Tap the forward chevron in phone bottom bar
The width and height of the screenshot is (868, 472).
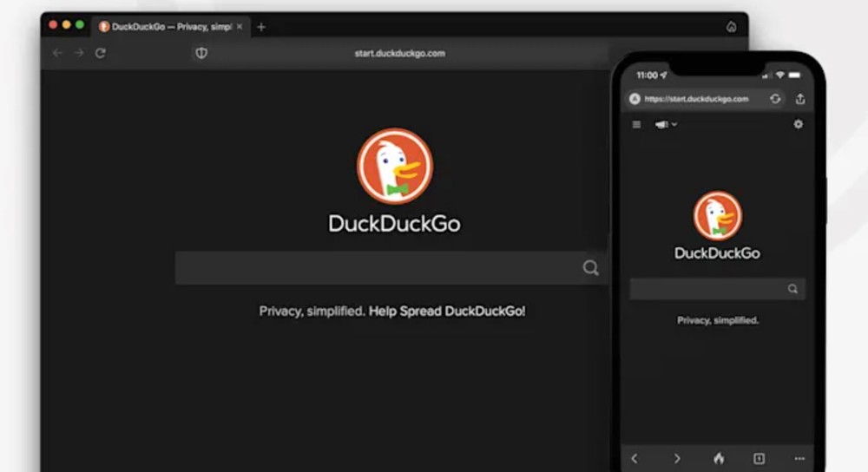[676, 458]
